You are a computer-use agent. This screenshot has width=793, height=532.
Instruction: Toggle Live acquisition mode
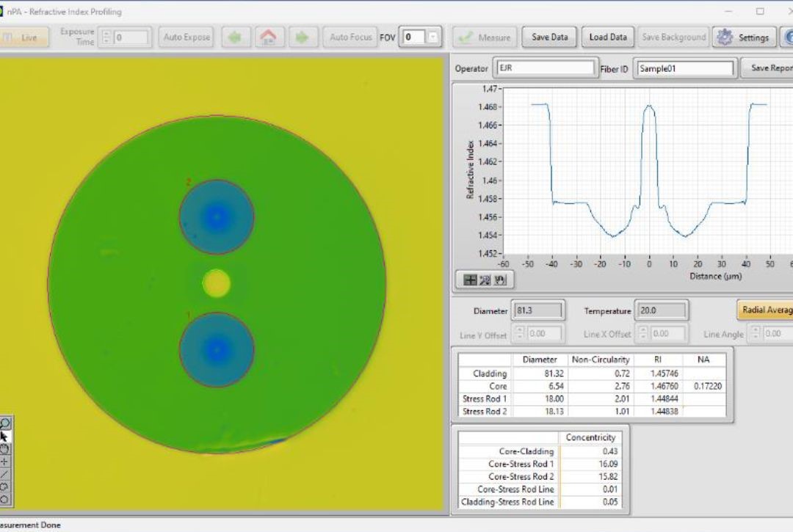click(x=23, y=37)
